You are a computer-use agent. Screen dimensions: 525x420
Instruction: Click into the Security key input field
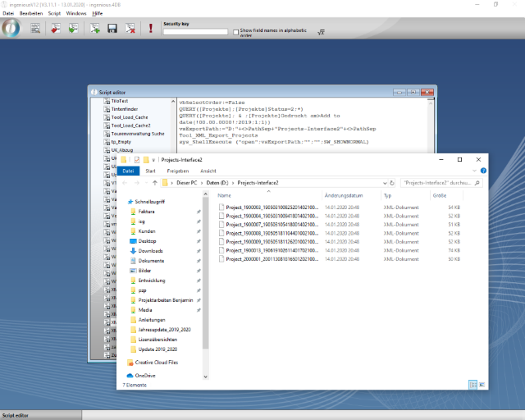(x=195, y=31)
